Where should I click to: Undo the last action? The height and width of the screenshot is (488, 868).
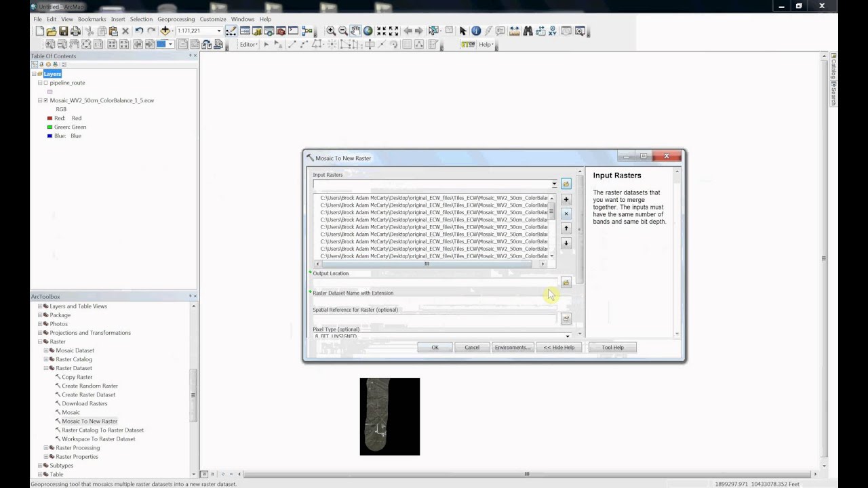[139, 31]
